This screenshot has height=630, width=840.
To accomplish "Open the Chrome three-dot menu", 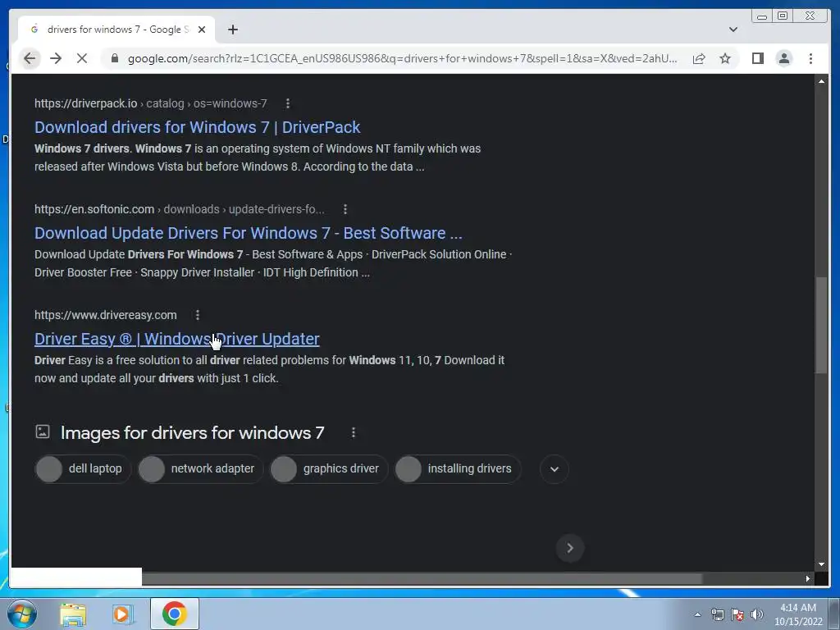I will [x=810, y=58].
